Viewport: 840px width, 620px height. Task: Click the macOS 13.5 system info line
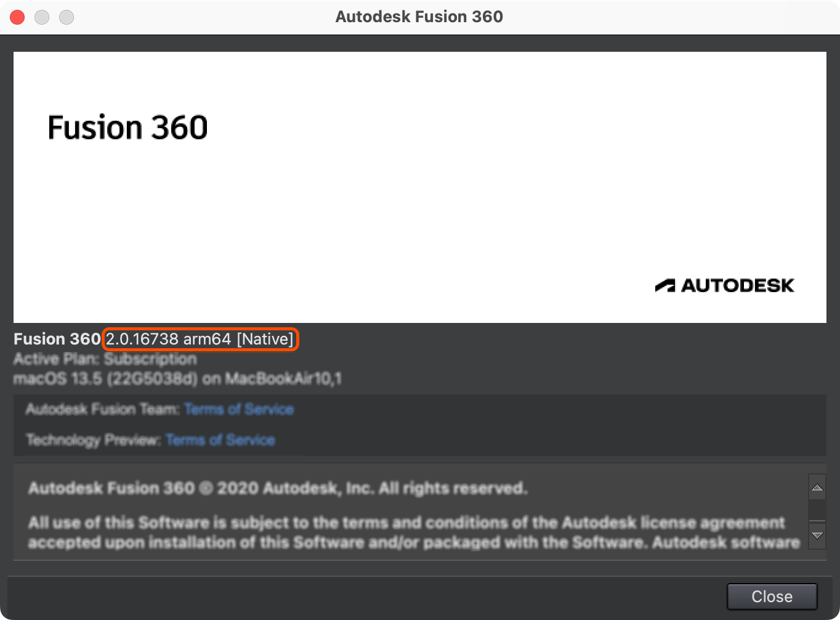177,378
